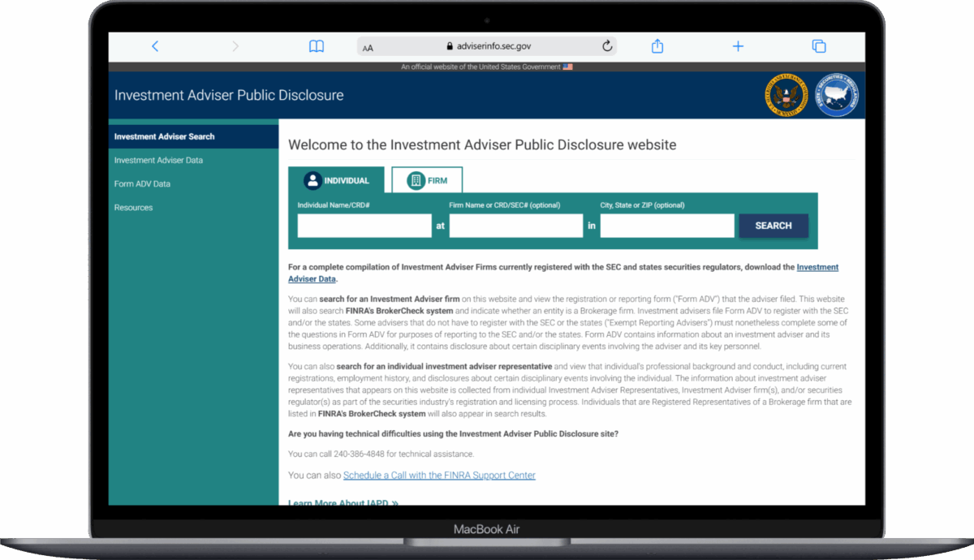Click the Securities Regulators emblem in the header
Image resolution: width=974 pixels, height=560 pixels.
(x=837, y=95)
